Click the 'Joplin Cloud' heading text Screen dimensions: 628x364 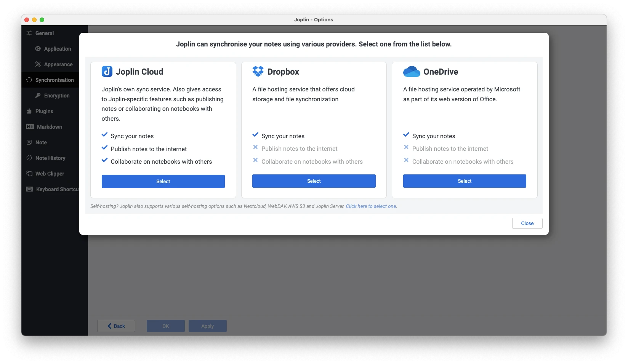(x=139, y=72)
